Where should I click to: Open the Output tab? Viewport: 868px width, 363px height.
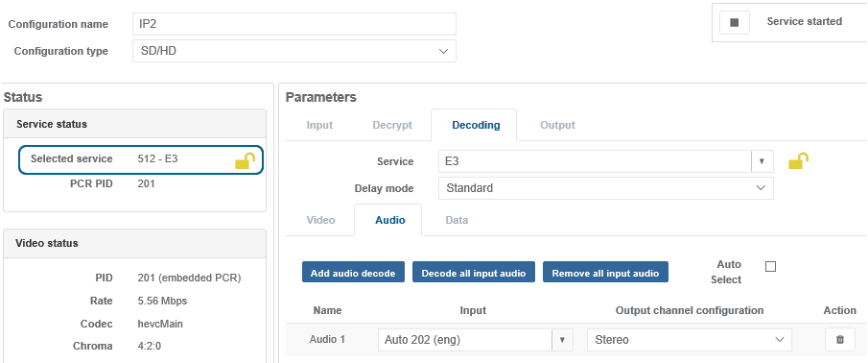coord(557,125)
